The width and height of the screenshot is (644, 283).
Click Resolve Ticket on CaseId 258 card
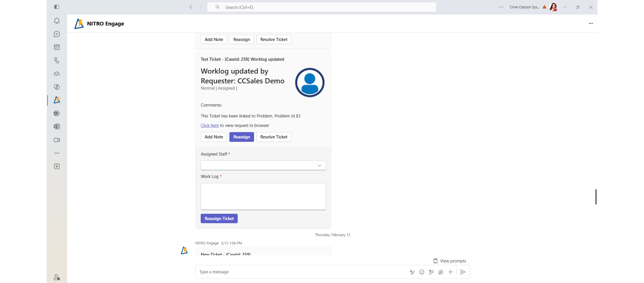274,137
